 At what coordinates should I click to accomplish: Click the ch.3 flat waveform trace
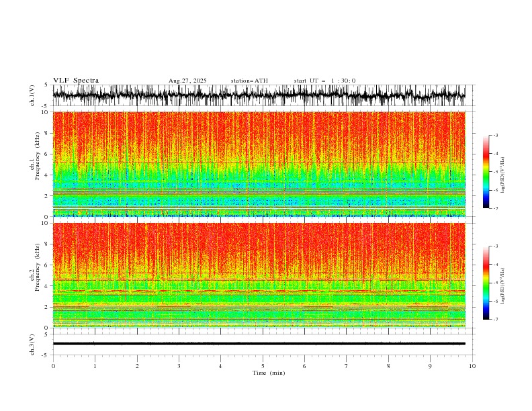[259, 344]
